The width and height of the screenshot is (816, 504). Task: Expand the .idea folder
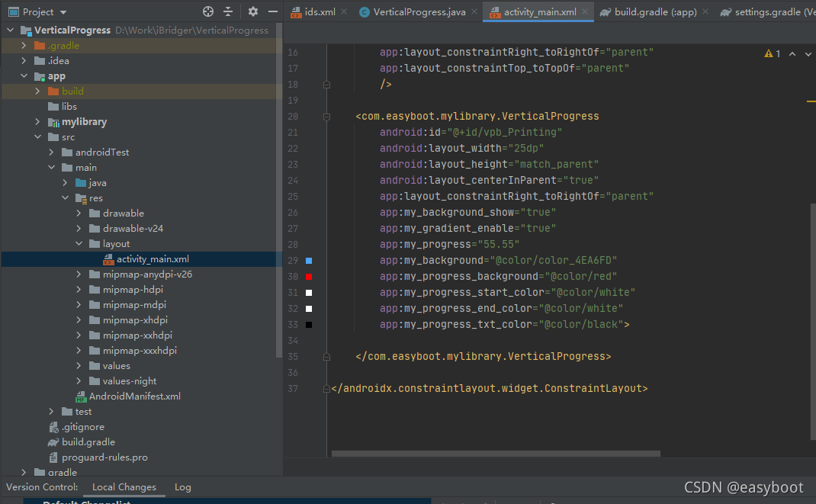pos(24,60)
